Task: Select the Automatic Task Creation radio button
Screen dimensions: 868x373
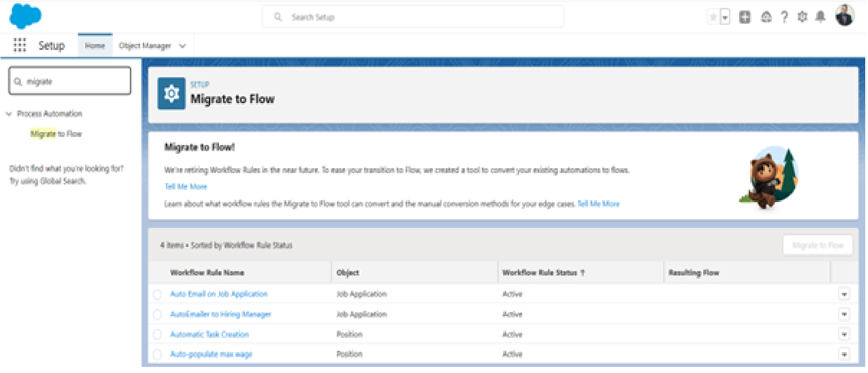Action: coord(157,334)
